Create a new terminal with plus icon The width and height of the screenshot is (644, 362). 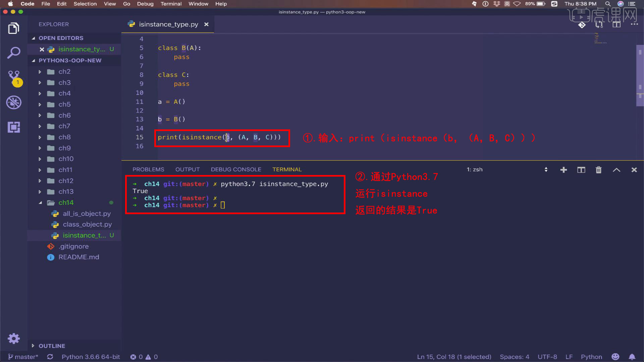pyautogui.click(x=563, y=170)
